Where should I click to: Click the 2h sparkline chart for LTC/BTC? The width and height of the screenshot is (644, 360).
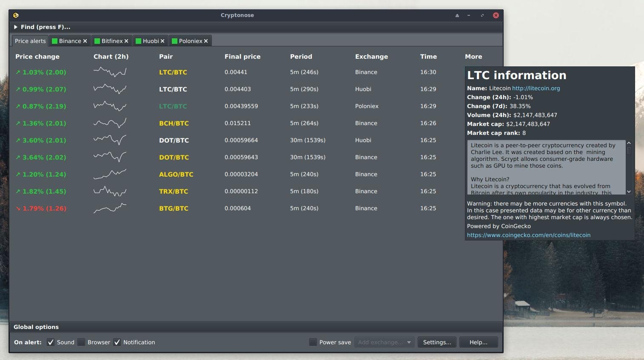coord(110,72)
